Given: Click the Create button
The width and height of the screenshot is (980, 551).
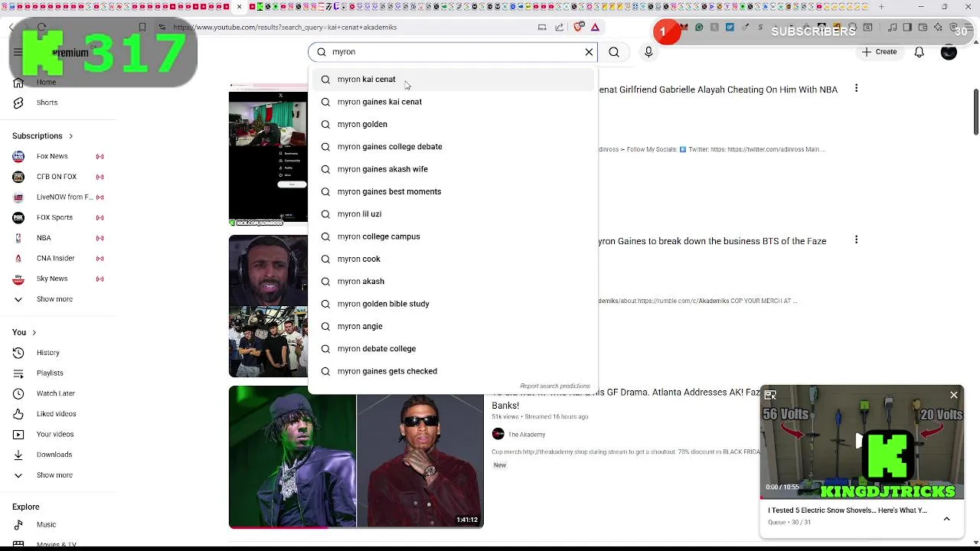Looking at the screenshot, I should 878,52.
